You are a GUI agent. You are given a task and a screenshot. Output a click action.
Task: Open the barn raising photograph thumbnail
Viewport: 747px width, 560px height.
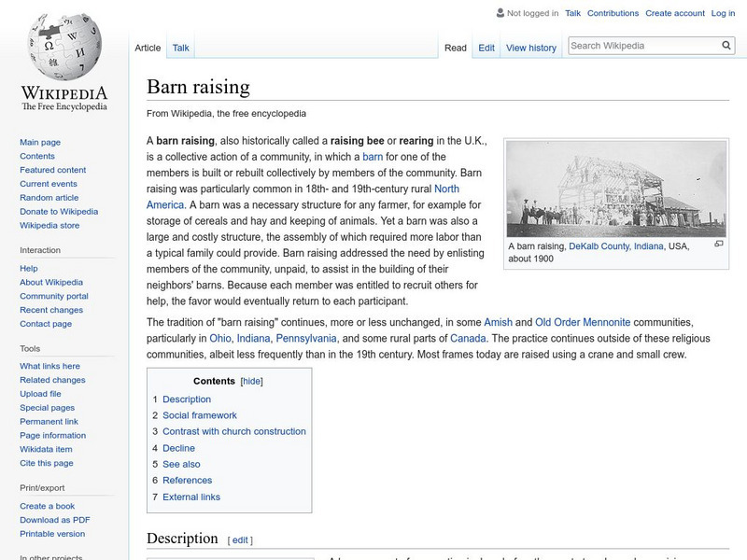pyautogui.click(x=615, y=189)
